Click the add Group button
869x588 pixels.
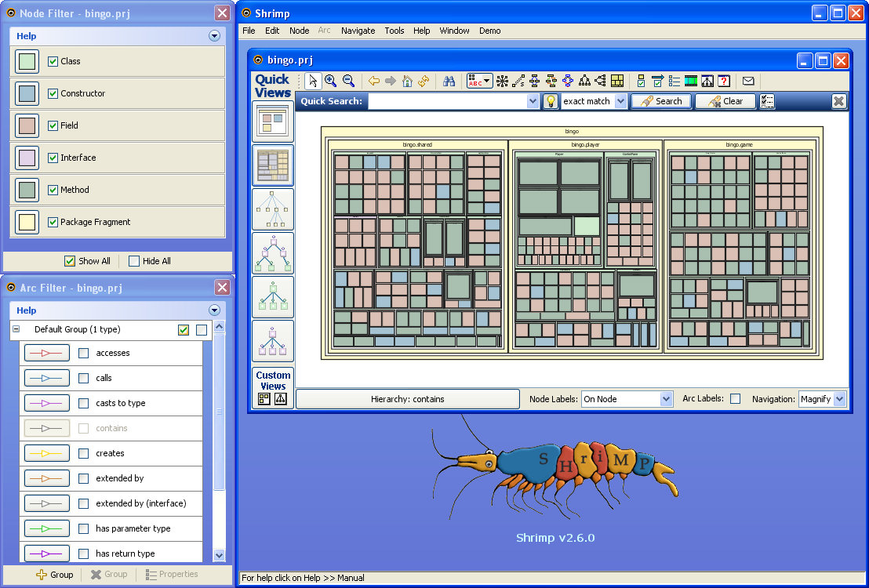point(54,575)
